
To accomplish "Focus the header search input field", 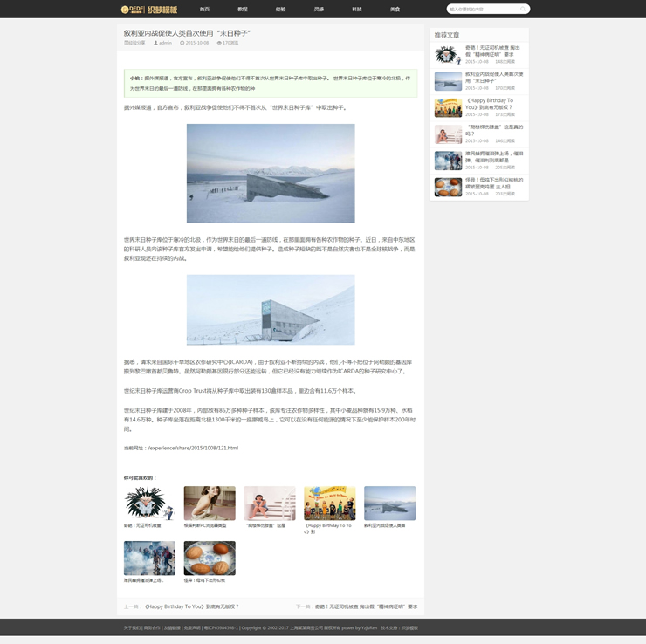I will 482,10.
